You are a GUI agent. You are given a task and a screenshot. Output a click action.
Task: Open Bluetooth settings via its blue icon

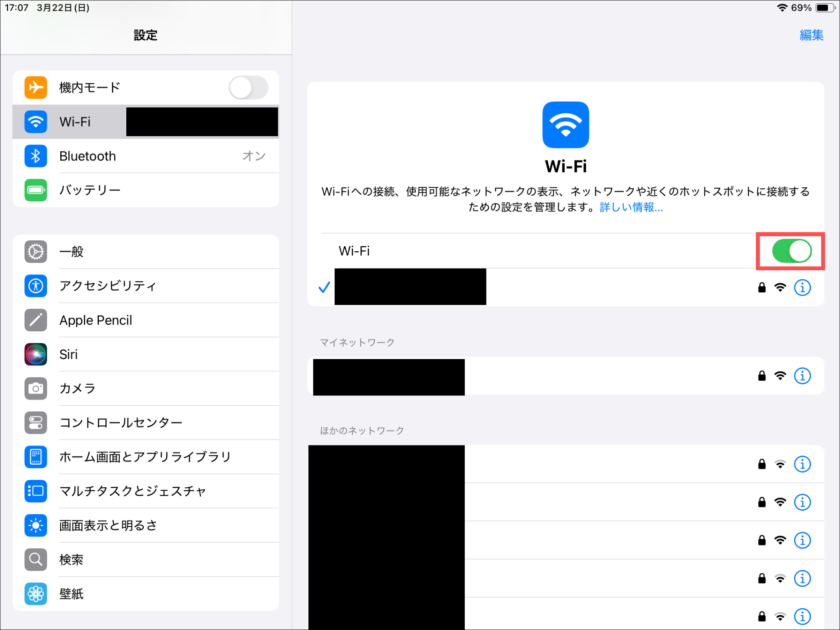tap(36, 156)
